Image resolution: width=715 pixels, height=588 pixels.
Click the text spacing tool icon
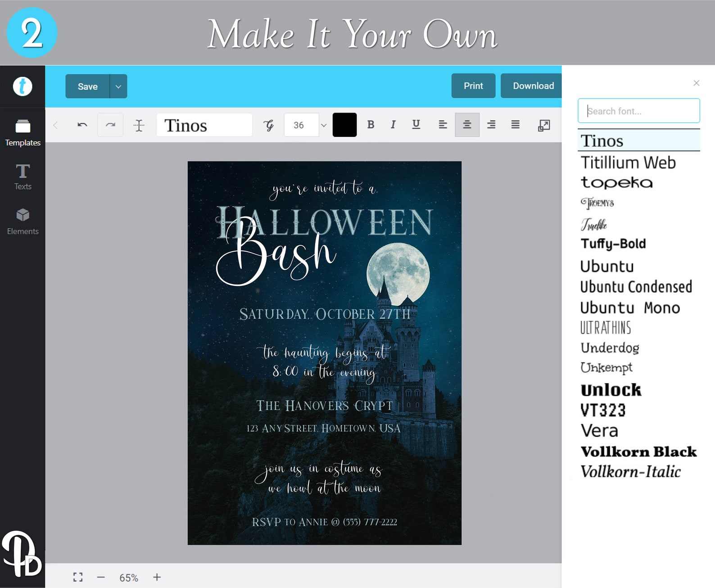[139, 125]
